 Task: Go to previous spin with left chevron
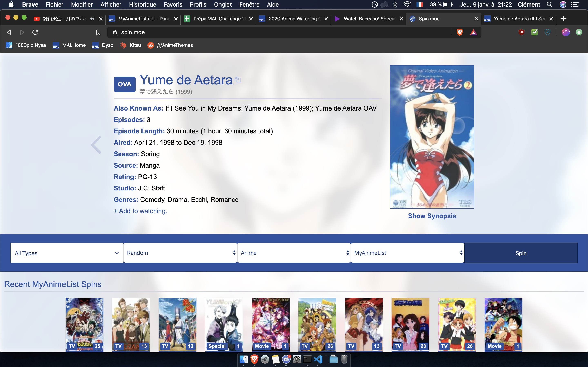pyautogui.click(x=96, y=145)
